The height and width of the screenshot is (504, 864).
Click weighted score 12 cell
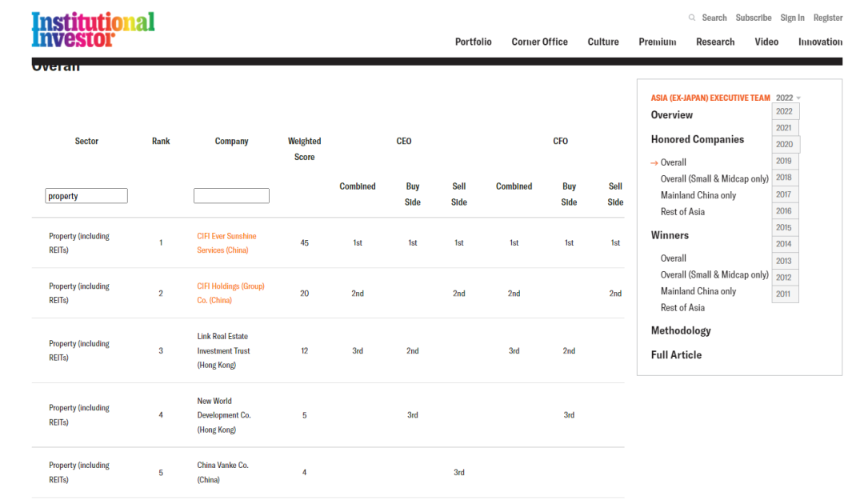pyautogui.click(x=304, y=351)
